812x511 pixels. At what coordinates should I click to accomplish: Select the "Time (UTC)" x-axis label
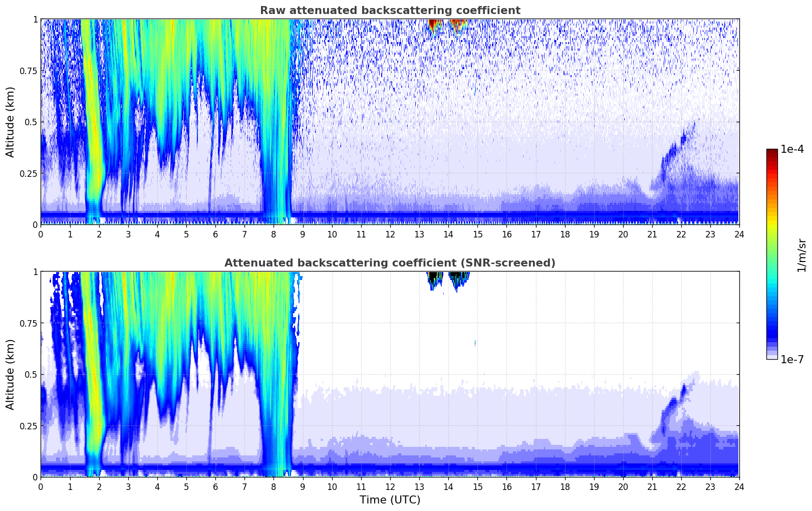(390, 500)
